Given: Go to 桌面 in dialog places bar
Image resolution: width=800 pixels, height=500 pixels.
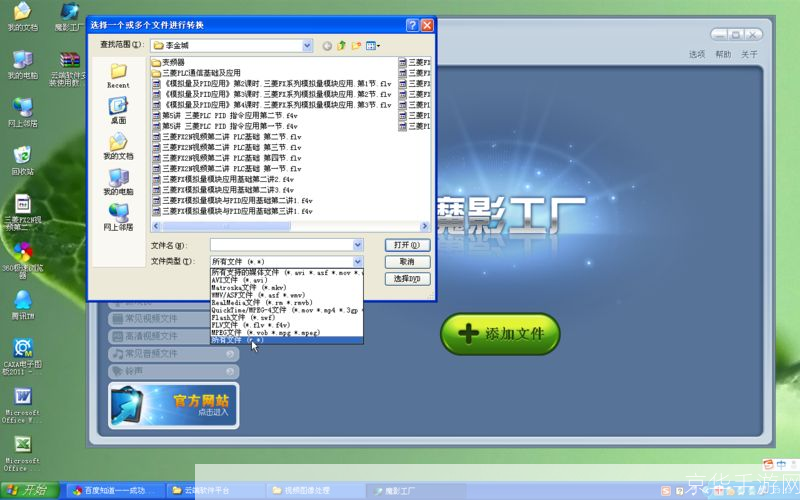Looking at the screenshot, I should click(118, 111).
